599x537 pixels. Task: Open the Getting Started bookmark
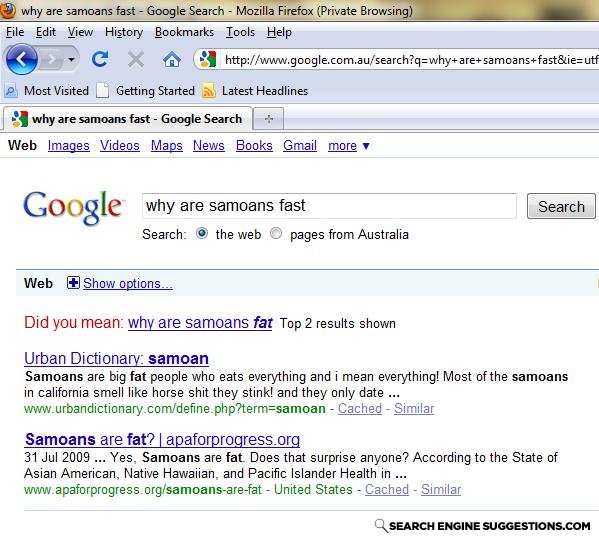pos(146,91)
